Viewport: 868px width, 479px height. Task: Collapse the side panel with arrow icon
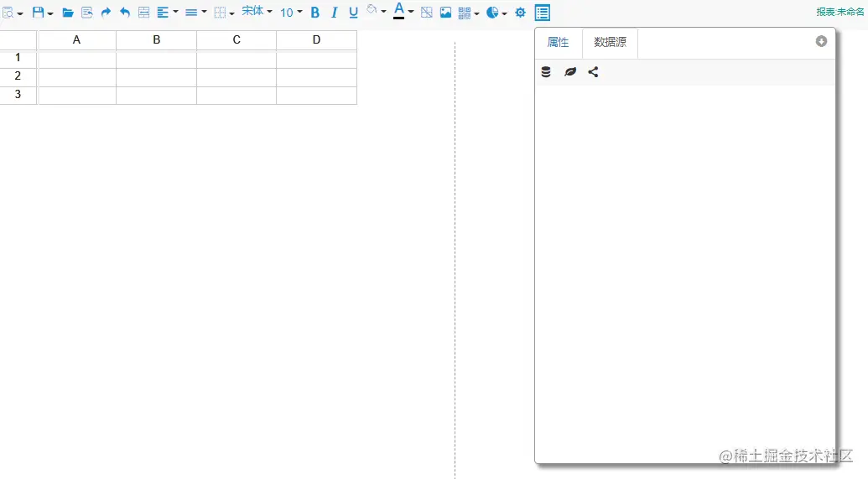pos(821,42)
